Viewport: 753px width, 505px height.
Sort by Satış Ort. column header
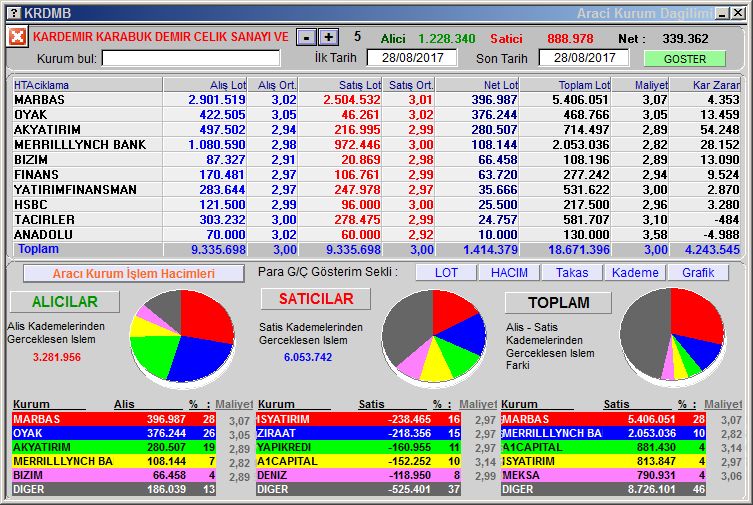click(x=409, y=85)
